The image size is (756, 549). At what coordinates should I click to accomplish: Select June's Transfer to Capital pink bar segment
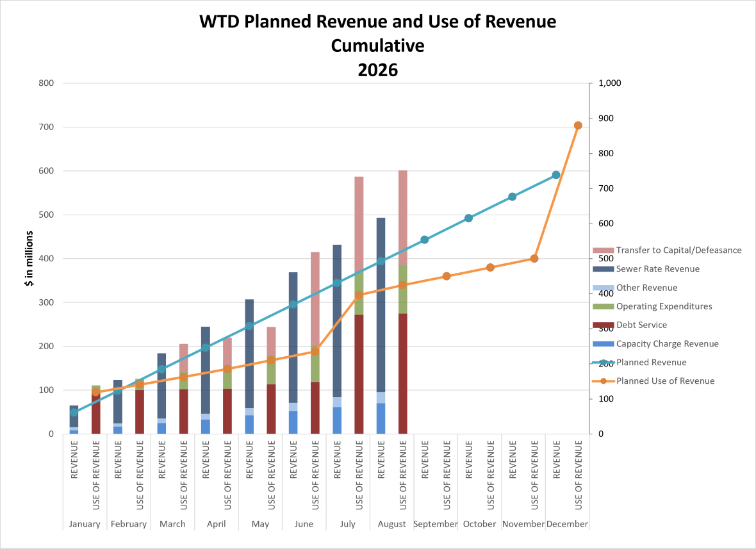pos(315,299)
